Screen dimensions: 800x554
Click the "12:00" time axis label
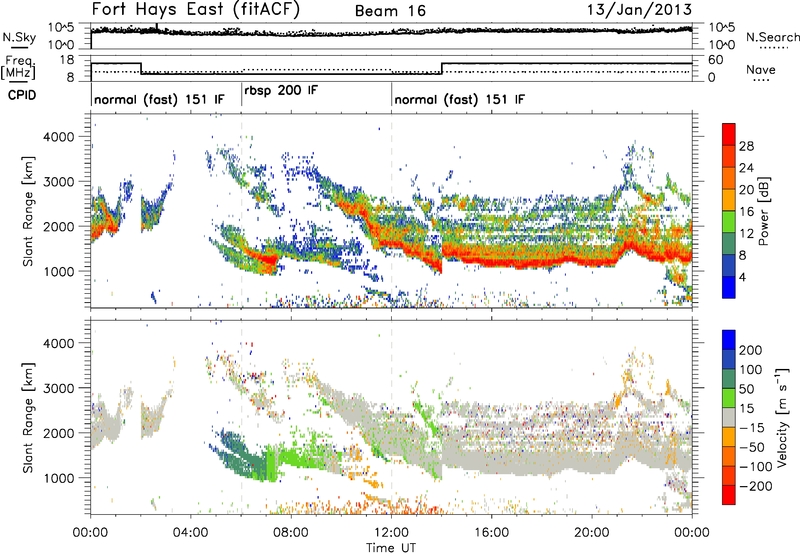(x=391, y=533)
